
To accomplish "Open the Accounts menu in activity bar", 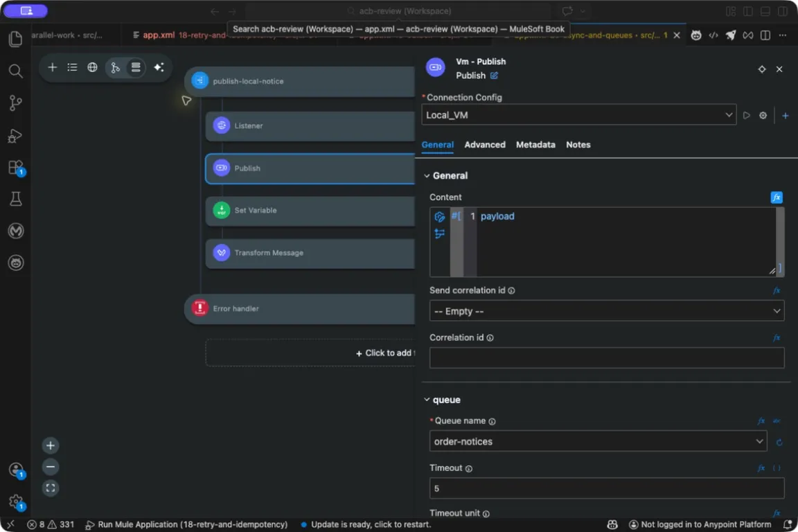I will click(16, 470).
